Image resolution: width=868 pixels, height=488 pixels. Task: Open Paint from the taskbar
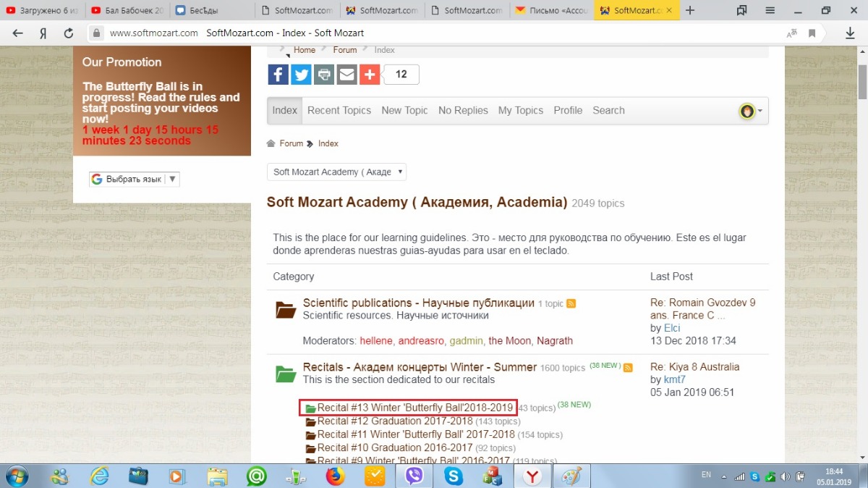tap(571, 476)
